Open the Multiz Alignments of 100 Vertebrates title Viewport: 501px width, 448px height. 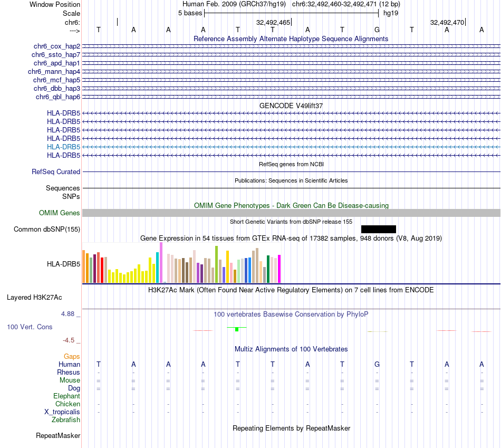pyautogui.click(x=291, y=349)
